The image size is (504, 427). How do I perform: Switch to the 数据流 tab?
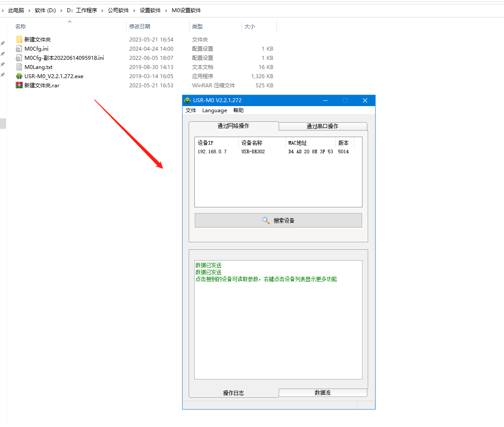click(x=322, y=393)
